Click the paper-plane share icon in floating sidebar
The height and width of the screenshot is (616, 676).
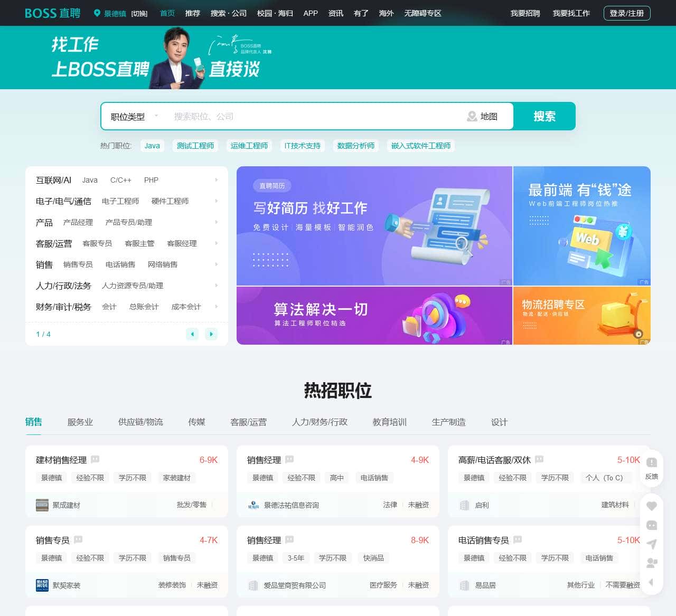pyautogui.click(x=652, y=543)
